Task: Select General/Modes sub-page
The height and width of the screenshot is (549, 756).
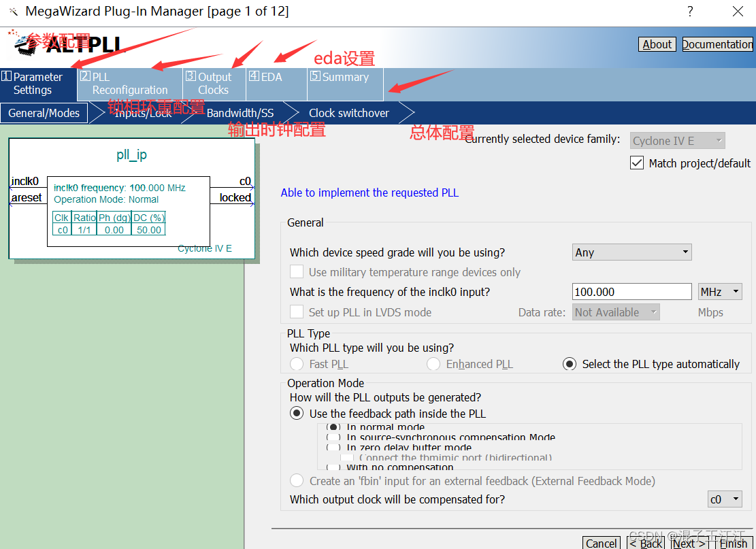Action: point(44,113)
